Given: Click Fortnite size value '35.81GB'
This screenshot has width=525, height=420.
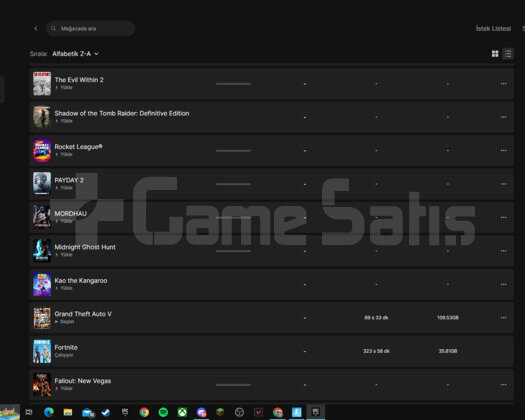Looking at the screenshot, I should click(448, 351).
